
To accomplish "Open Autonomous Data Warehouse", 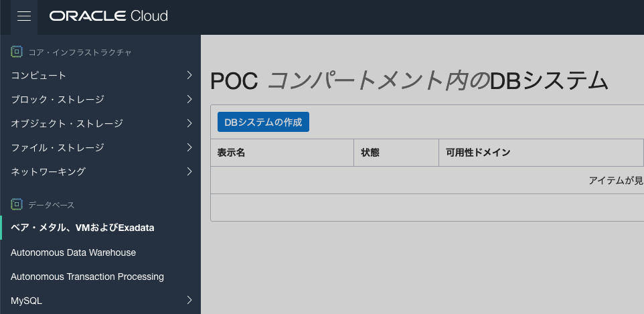I will click(x=73, y=252).
